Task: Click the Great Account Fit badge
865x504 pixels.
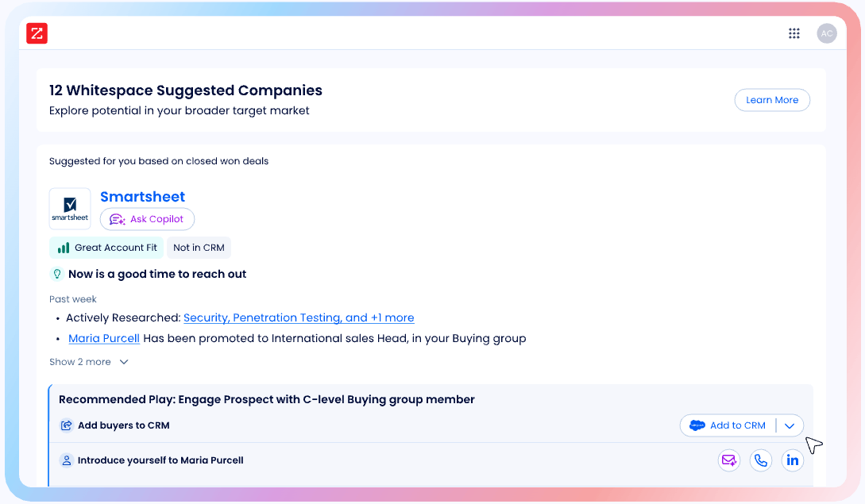Action: pyautogui.click(x=106, y=248)
